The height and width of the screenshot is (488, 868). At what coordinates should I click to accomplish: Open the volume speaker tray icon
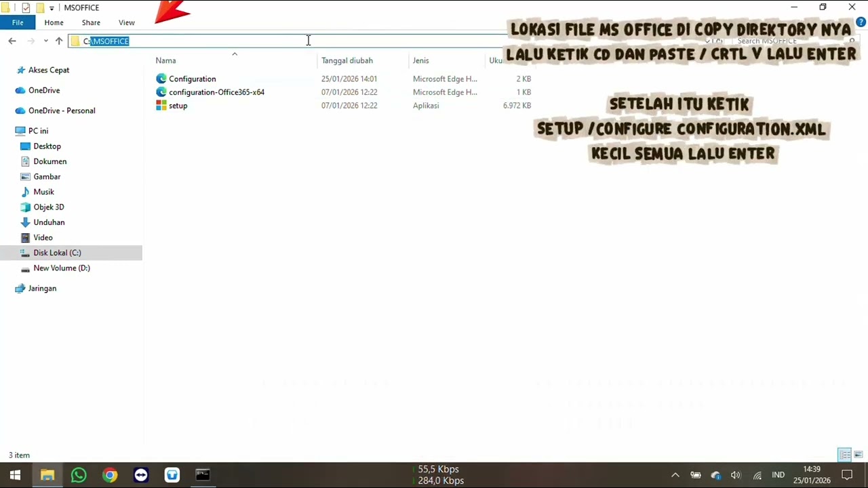736,475
